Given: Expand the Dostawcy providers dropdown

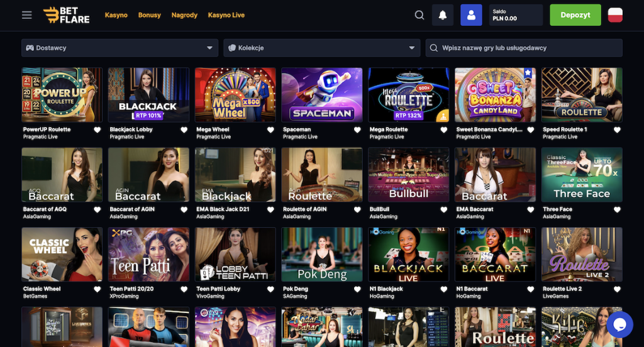Looking at the screenshot, I should click(120, 48).
